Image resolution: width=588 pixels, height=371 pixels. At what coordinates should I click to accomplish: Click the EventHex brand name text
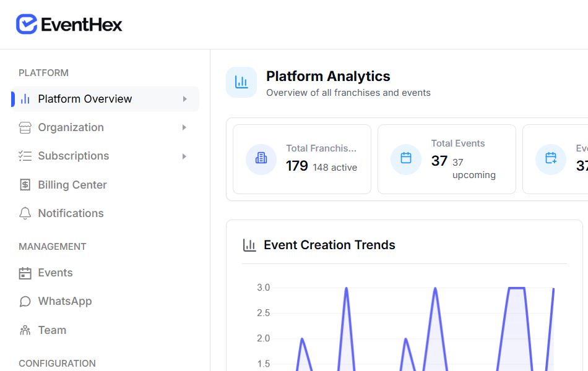(x=82, y=25)
